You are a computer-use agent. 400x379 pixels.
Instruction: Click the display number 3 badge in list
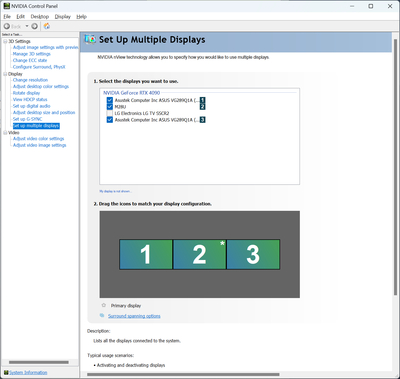(x=202, y=120)
